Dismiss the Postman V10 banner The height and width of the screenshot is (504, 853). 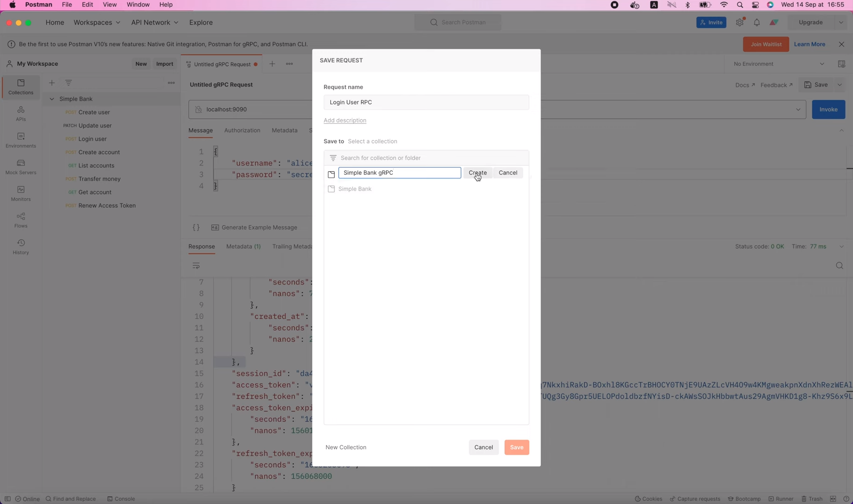842,44
